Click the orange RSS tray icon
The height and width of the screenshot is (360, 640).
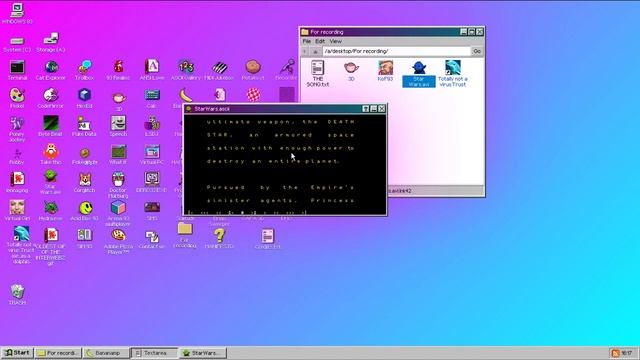pyautogui.click(x=616, y=353)
